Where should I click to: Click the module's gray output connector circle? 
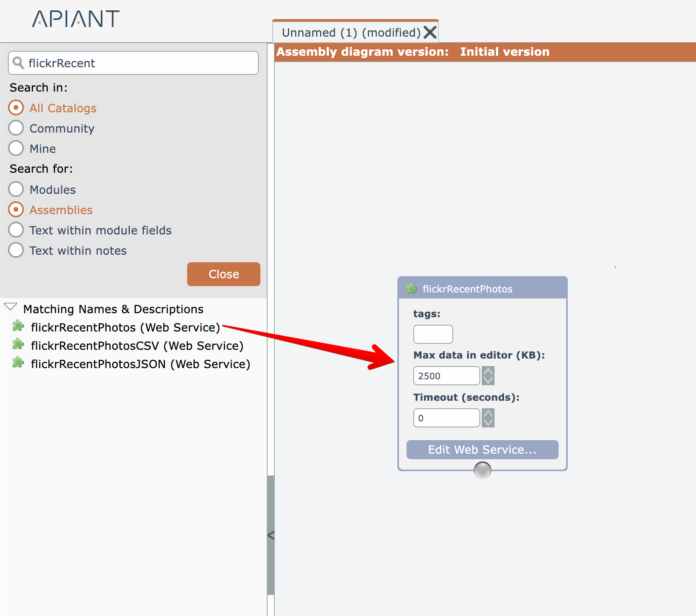(482, 470)
